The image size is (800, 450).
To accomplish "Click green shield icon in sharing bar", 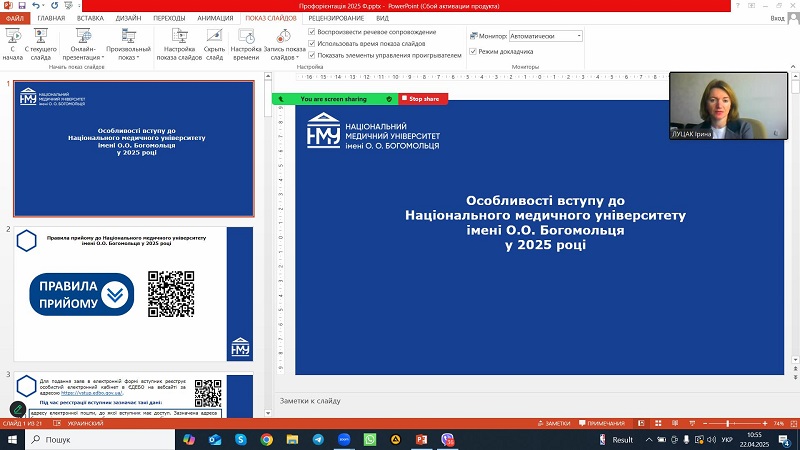I will [x=389, y=99].
